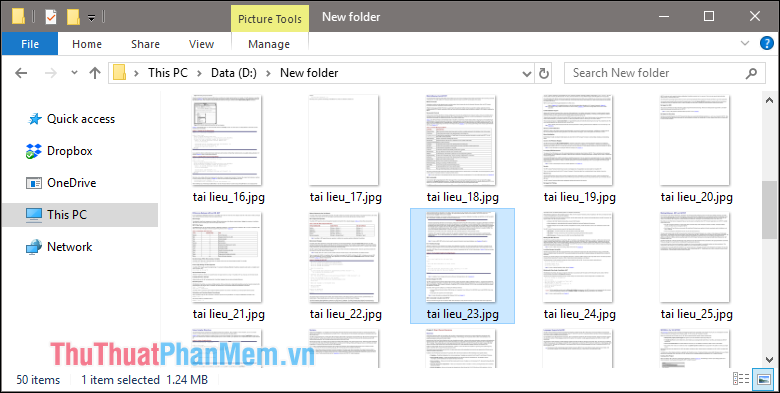Screen dimensions: 780x393
Task: Click the Properties icon in the quick access toolbar
Action: point(50,17)
